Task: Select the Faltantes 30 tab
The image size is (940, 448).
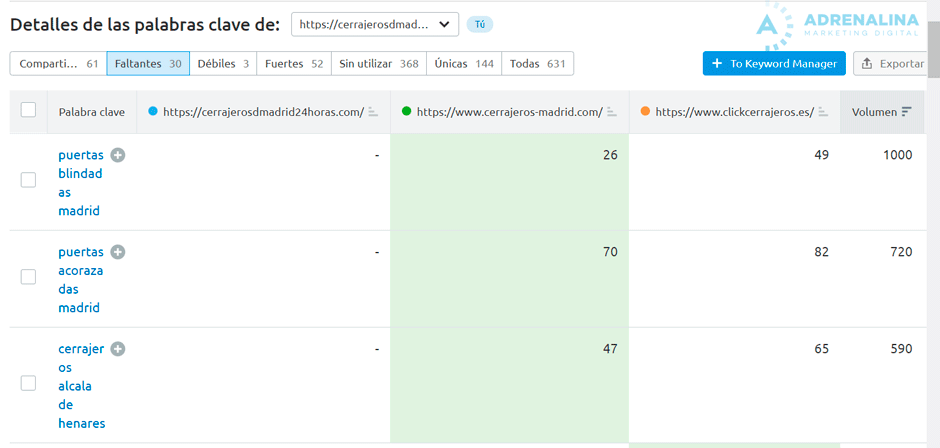Action: coord(148,64)
